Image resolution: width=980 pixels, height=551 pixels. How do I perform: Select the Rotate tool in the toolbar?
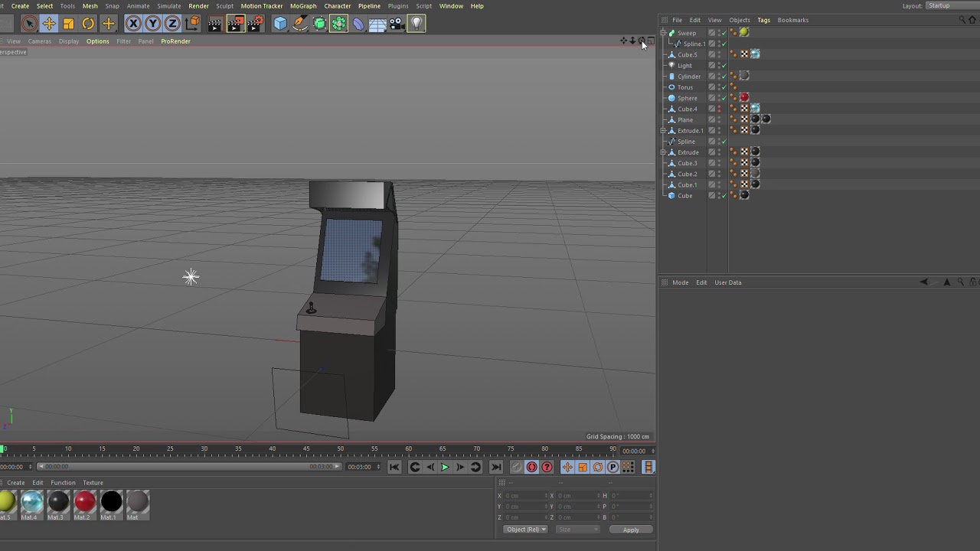pos(89,24)
